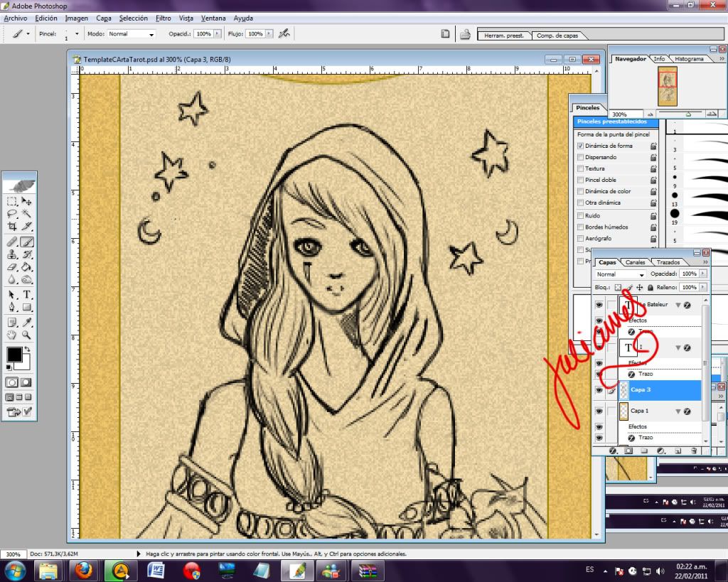The image size is (728, 582).
Task: Open the Archivo menu
Action: point(16,18)
